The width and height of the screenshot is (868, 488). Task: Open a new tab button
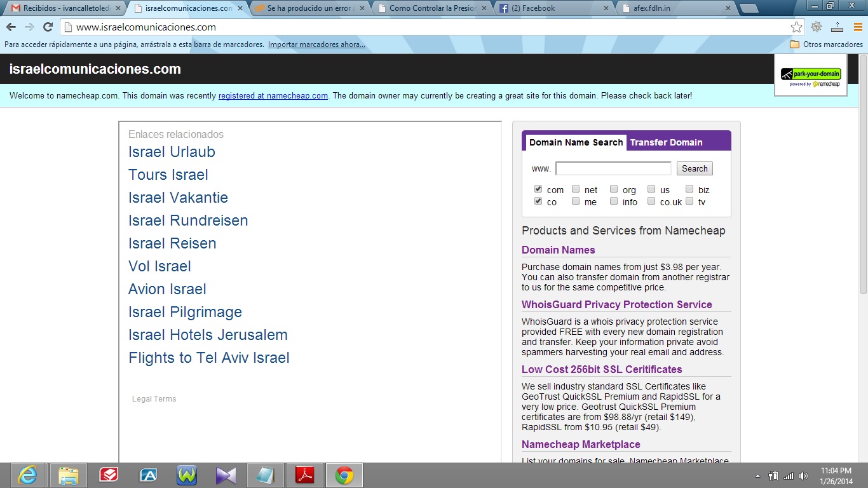(x=749, y=9)
